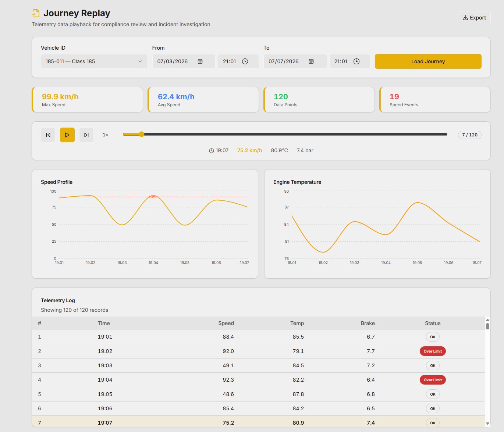Click speed value 49.1 in the log

[228, 365]
